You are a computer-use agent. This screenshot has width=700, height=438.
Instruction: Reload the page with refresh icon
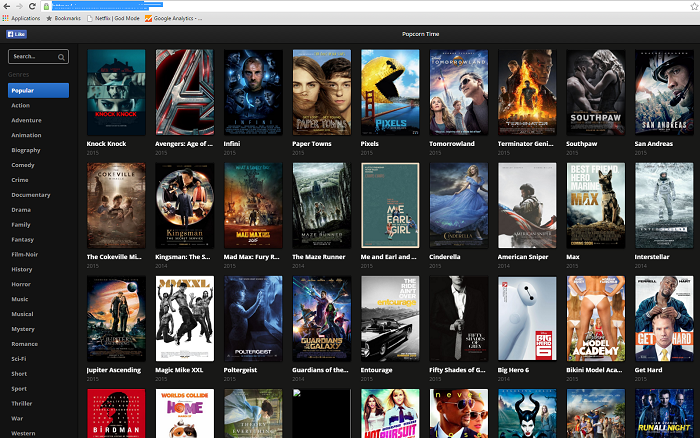click(x=32, y=6)
